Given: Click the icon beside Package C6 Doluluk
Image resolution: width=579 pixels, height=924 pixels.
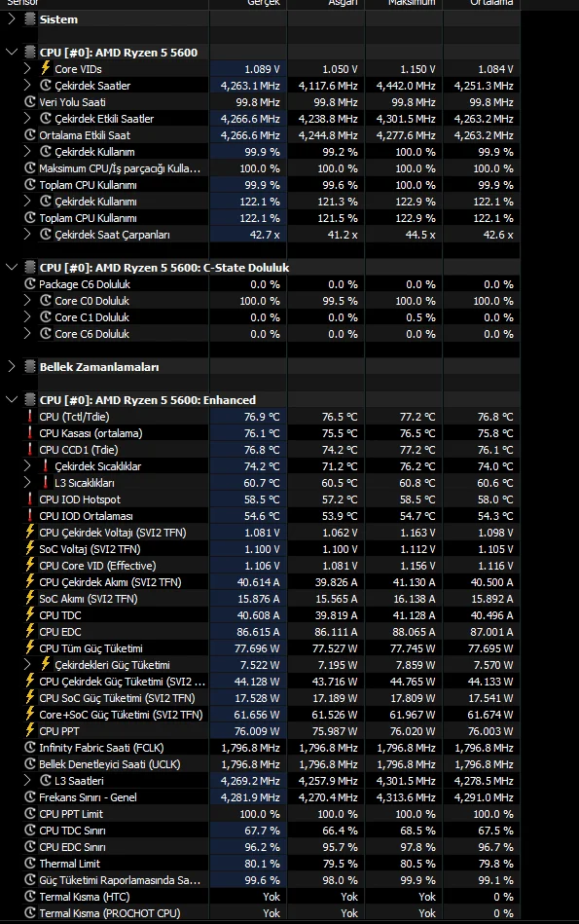Looking at the screenshot, I should 30,284.
